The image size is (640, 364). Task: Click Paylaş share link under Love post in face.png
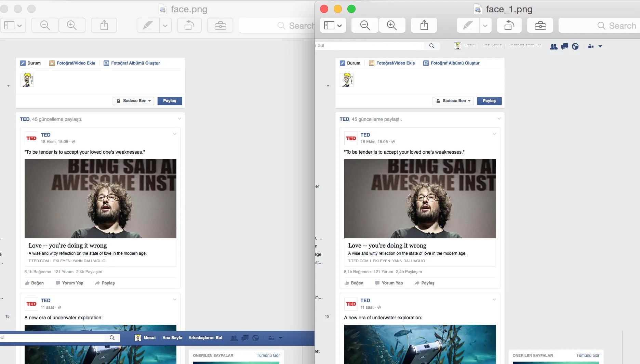pos(105,283)
